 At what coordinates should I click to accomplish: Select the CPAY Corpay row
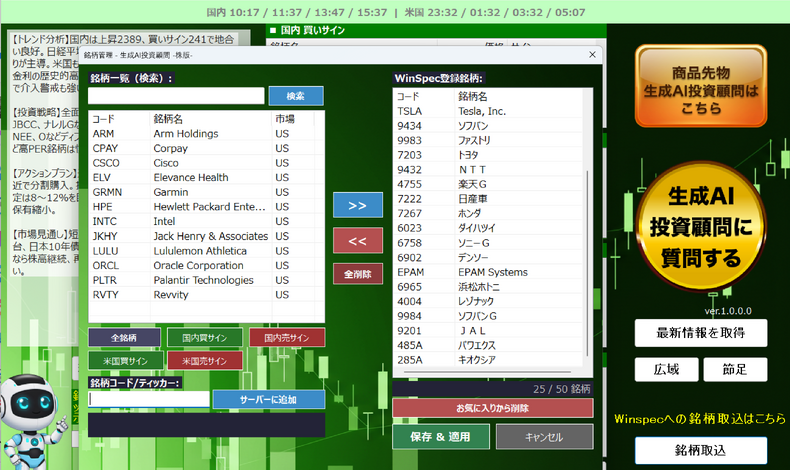click(x=206, y=149)
